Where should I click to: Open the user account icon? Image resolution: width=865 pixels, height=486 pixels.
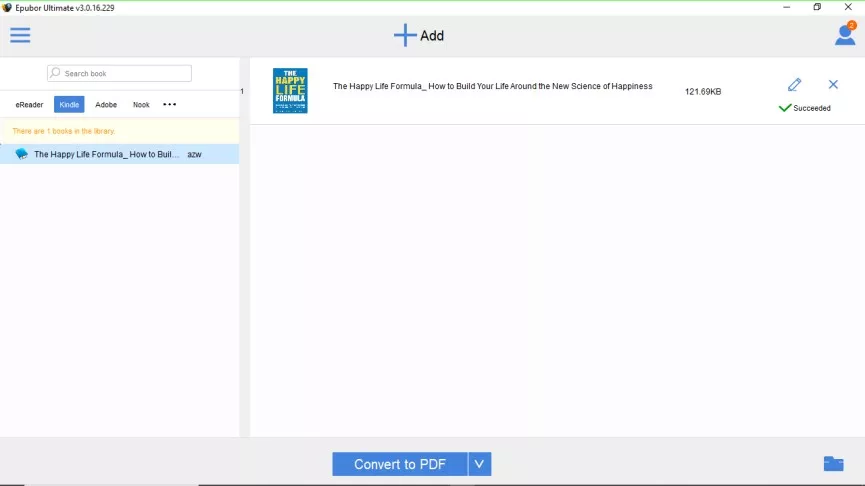pyautogui.click(x=845, y=35)
